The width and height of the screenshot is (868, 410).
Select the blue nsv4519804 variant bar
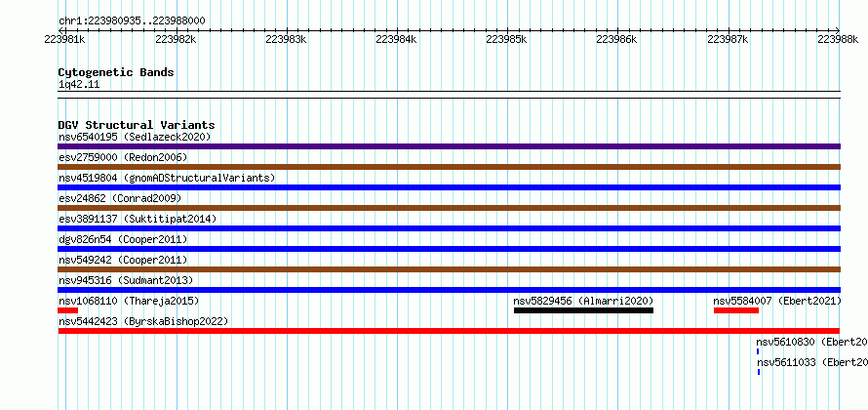449,187
